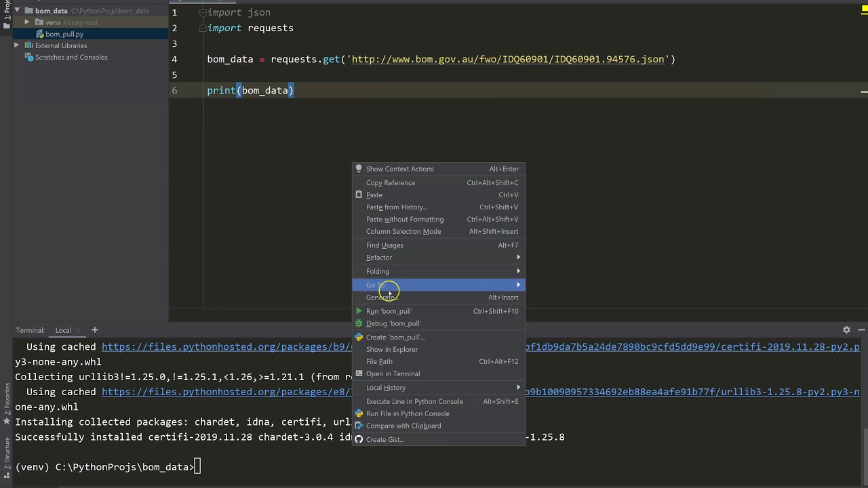Viewport: 868px width, 488px height.
Task: Click the External Libraries bar-chart icon
Action: click(x=28, y=45)
